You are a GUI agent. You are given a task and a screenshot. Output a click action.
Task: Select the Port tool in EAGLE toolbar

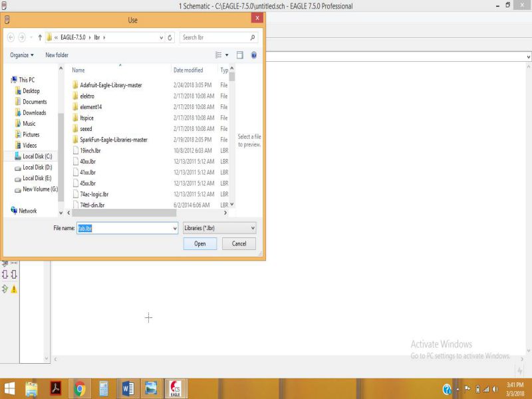pos(14,274)
